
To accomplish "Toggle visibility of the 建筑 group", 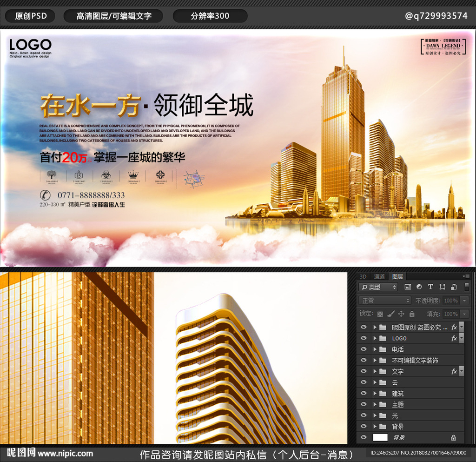I will click(x=364, y=393).
